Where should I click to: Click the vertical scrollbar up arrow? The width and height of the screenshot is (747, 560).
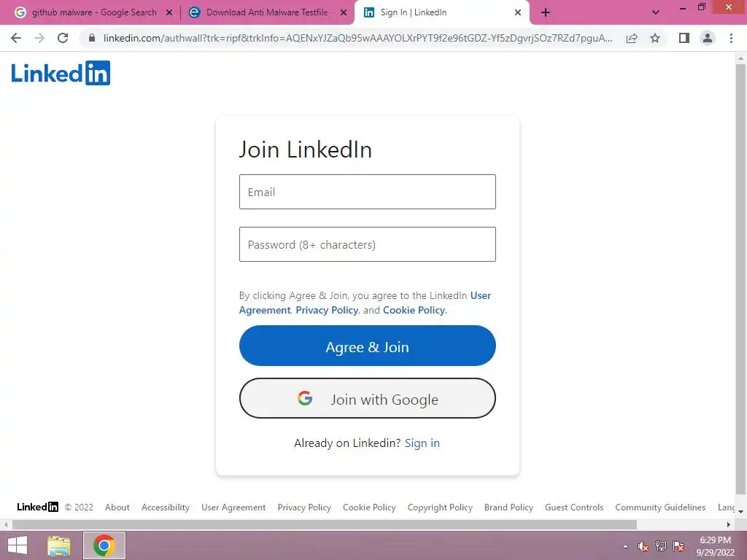point(740,58)
